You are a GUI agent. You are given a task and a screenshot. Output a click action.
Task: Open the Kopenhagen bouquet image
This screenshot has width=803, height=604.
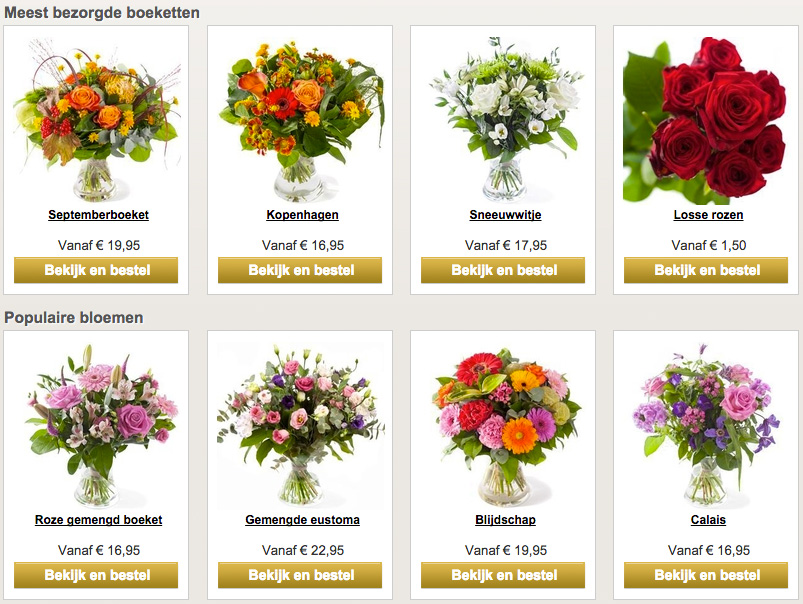pos(300,120)
